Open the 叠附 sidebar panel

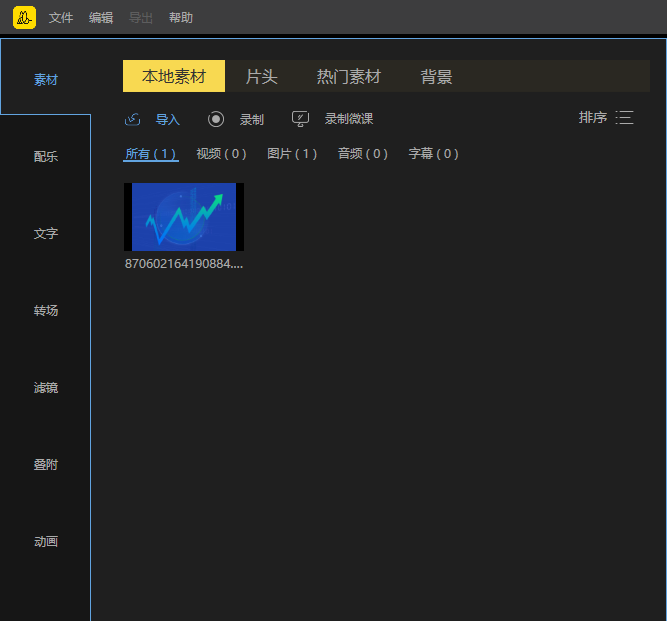click(46, 465)
